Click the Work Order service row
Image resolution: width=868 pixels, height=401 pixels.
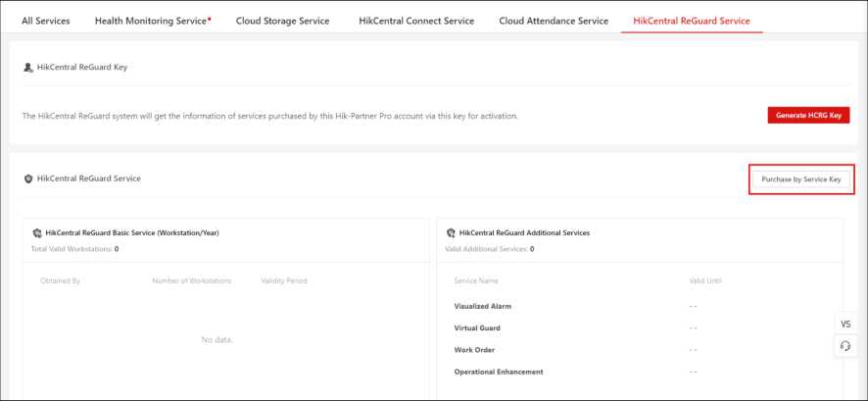pyautogui.click(x=473, y=349)
